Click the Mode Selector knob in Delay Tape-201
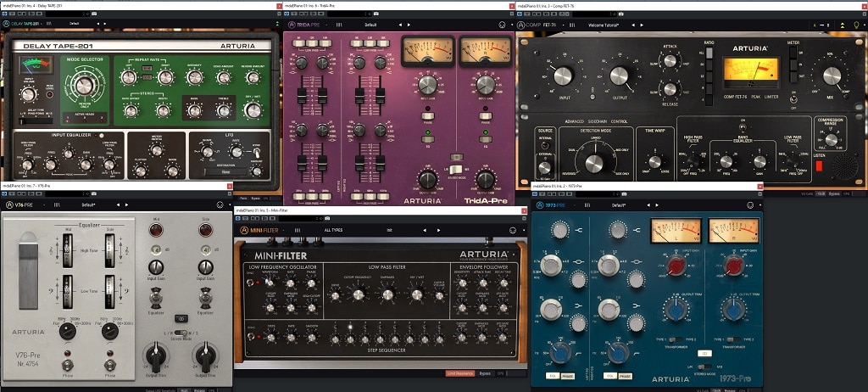This screenshot has width=868, height=392. click(84, 86)
